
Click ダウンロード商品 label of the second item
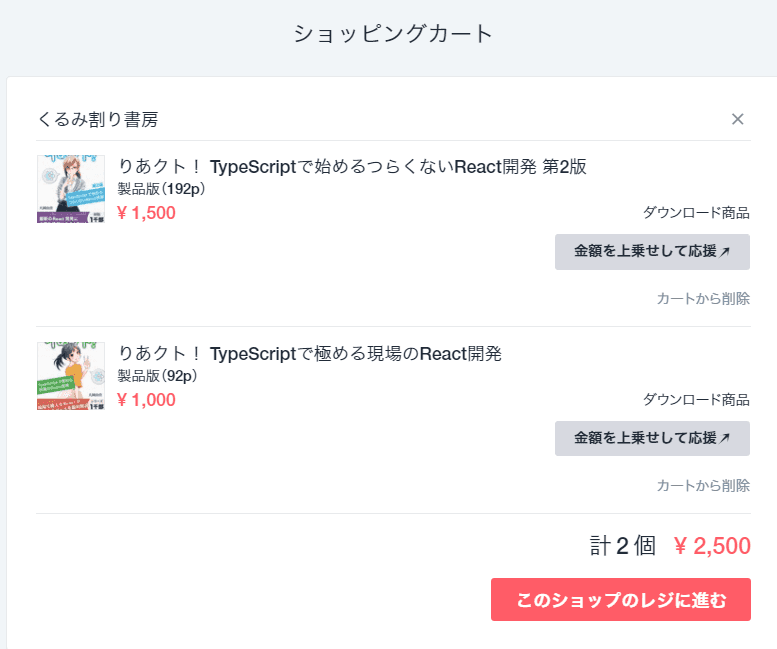(x=696, y=399)
